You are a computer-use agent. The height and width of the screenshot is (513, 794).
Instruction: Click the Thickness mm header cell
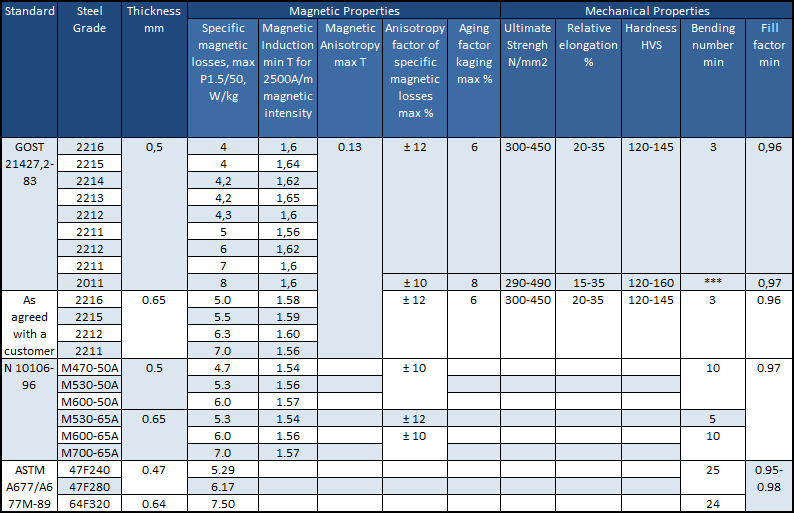154,20
